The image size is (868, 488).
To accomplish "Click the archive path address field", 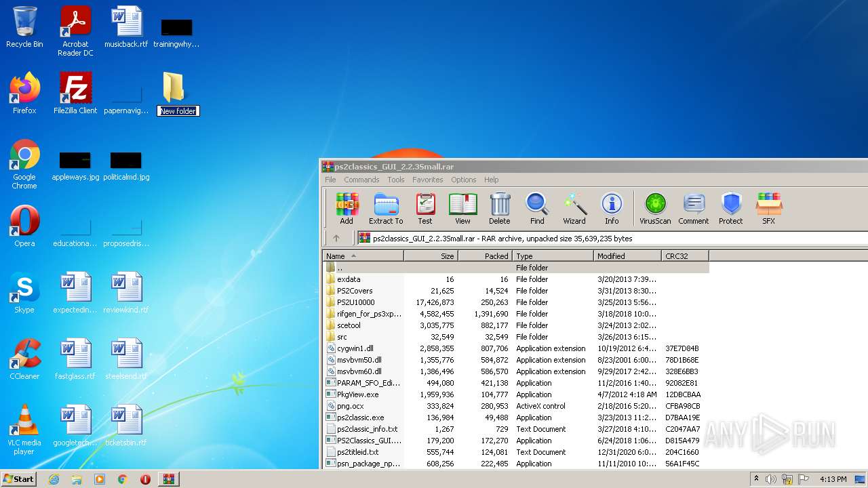I will [x=612, y=239].
